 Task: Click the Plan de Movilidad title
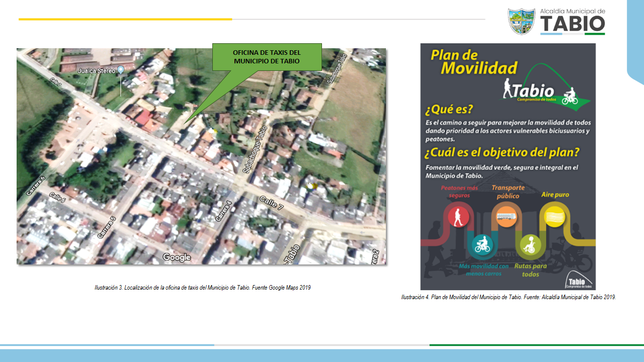point(474,61)
